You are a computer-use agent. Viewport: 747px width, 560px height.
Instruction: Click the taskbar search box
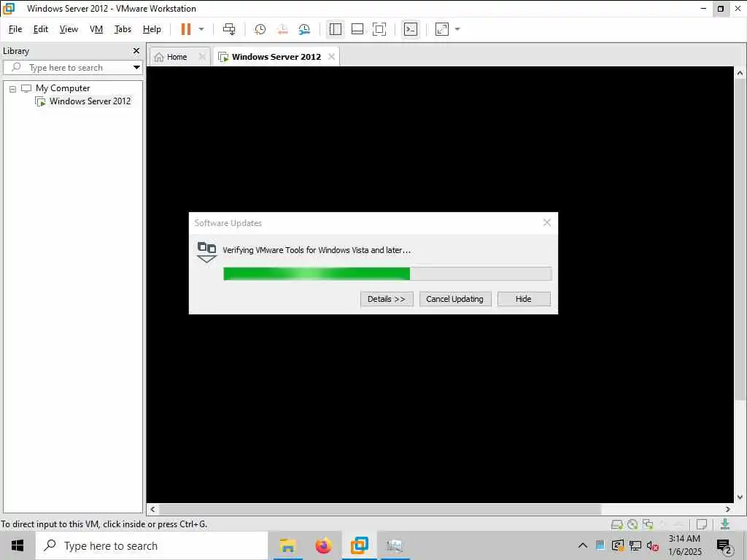pyautogui.click(x=152, y=545)
